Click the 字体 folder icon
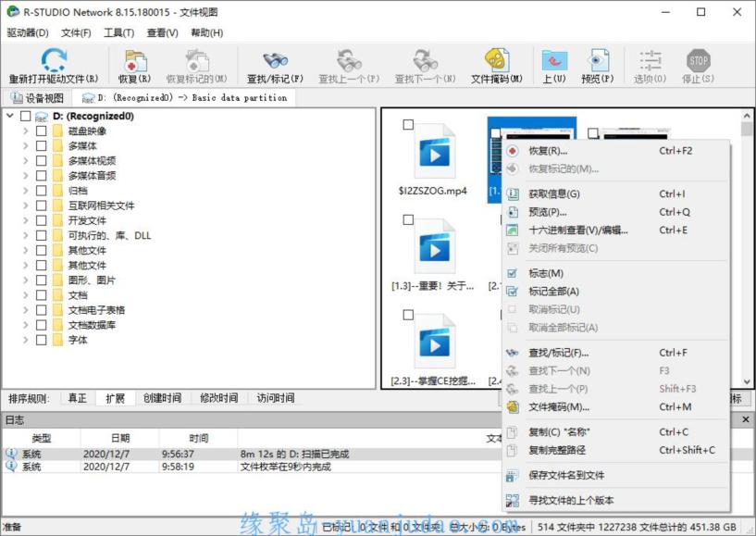This screenshot has height=536, width=756. pos(58,340)
